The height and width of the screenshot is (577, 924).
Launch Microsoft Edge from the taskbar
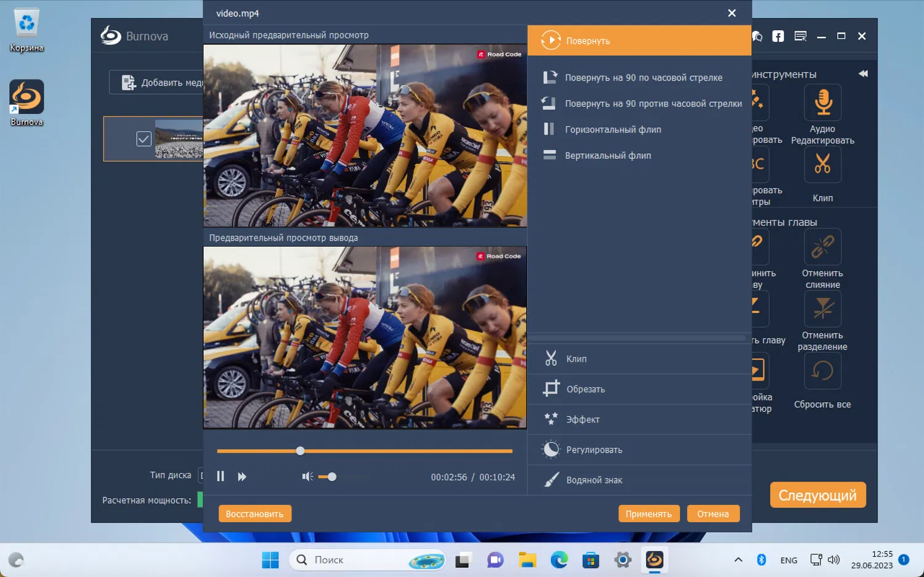tap(559, 560)
